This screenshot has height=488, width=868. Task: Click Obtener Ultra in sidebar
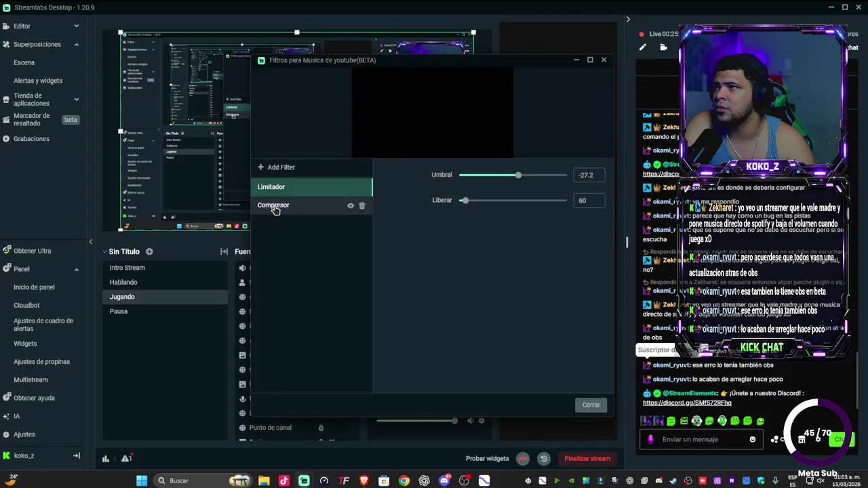[x=32, y=251]
